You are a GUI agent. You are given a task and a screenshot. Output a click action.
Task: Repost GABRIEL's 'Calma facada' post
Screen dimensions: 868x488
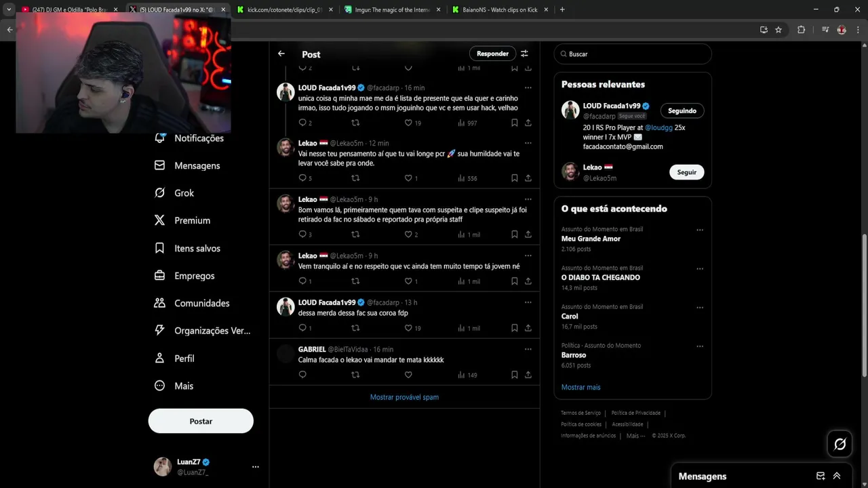click(355, 375)
